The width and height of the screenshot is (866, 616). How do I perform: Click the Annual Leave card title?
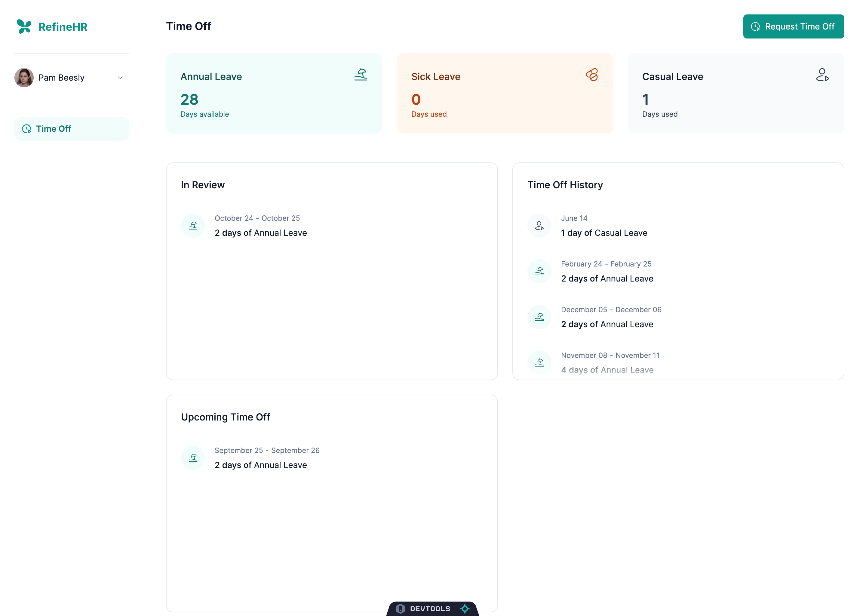(211, 77)
